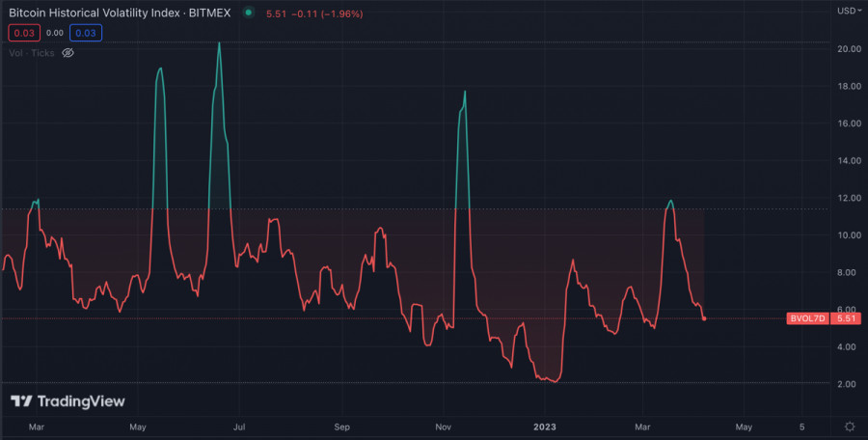Click the 12.00 level on price scale
Screen dimensions: 868x440
click(x=849, y=198)
